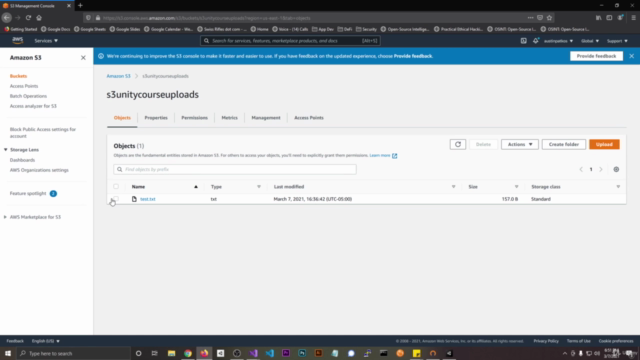The height and width of the screenshot is (360, 640).
Task: Click the Find objects by prefix field
Action: pos(235,169)
